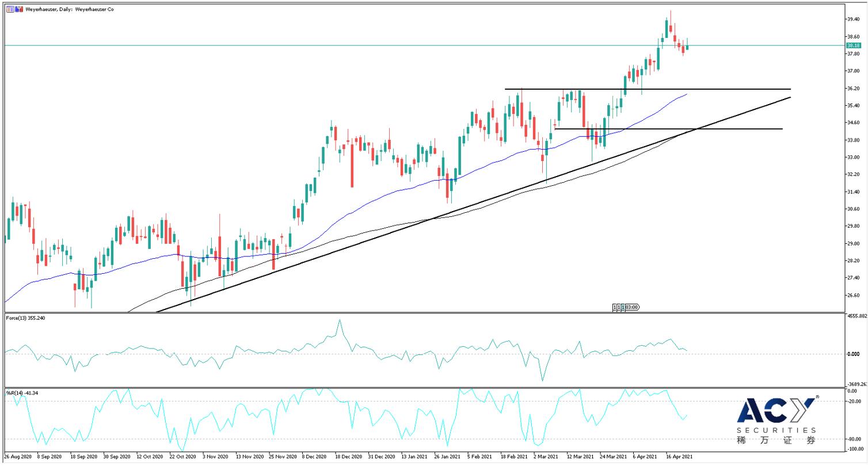The width and height of the screenshot is (868, 467).
Task: Click the chart title 'Weyerhaeuser, Daily: Weyerhaeuser Co'
Action: click(69, 9)
